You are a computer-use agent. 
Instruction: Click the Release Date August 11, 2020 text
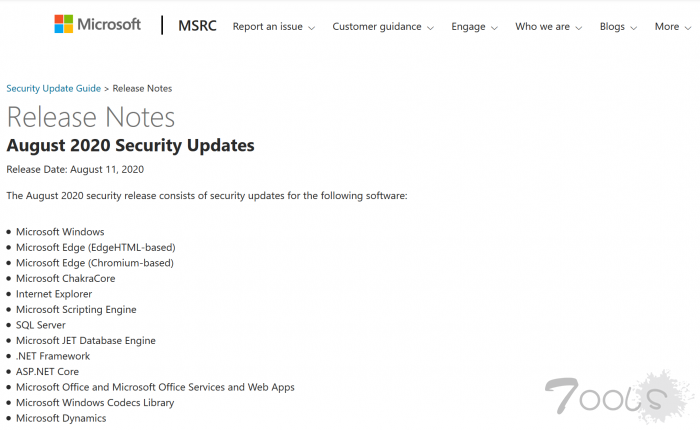75,169
